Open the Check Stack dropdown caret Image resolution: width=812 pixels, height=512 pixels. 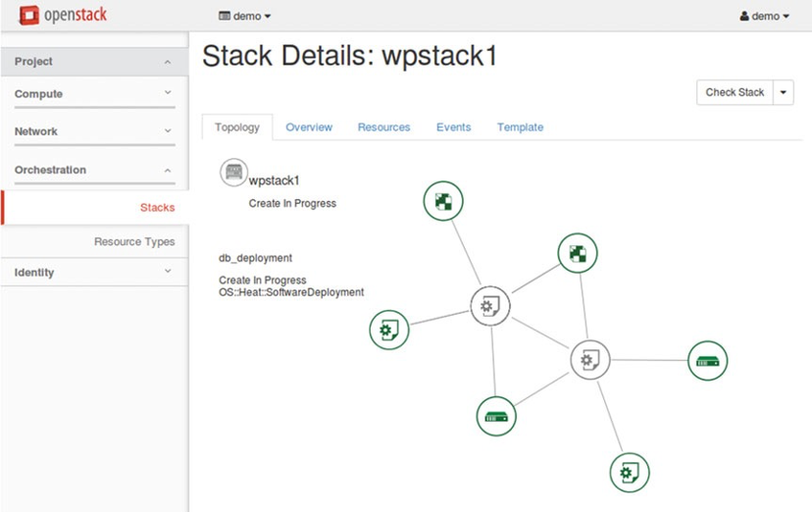click(784, 92)
